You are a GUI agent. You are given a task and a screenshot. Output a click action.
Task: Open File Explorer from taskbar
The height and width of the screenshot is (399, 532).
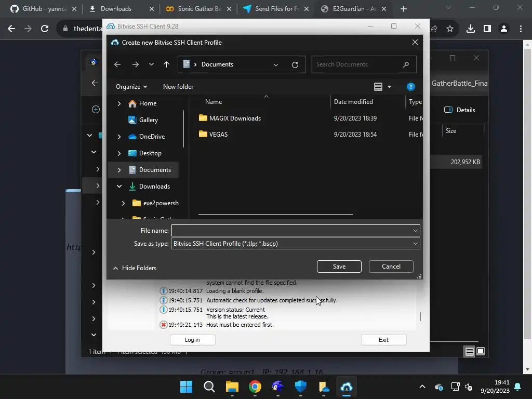point(232,387)
